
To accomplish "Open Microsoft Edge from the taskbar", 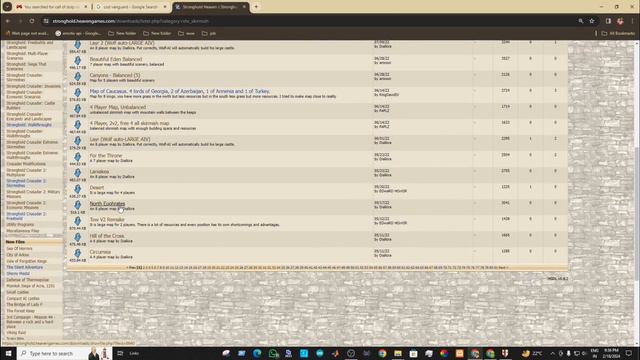I will tap(257, 353).
